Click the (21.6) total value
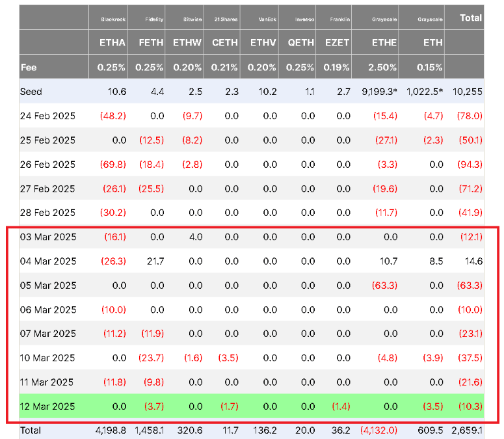The height and width of the screenshot is (439, 504). pyautogui.click(x=471, y=382)
